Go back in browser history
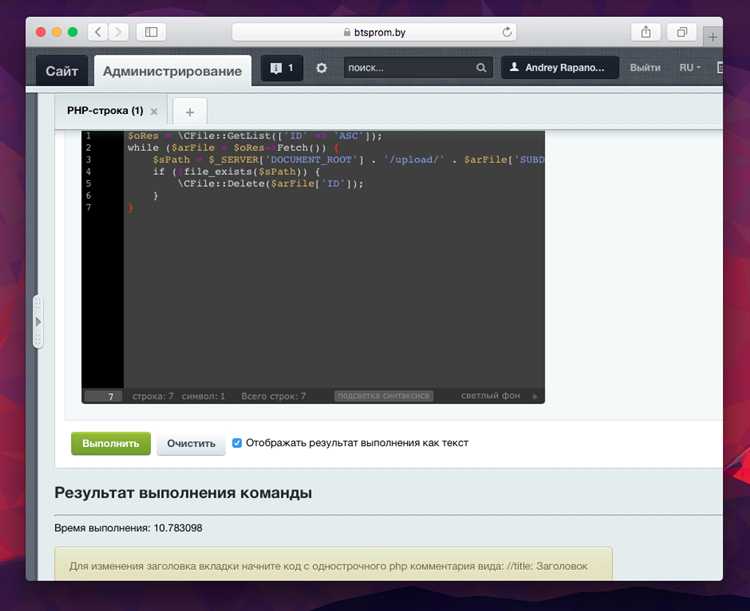Image resolution: width=750 pixels, height=611 pixels. 98,32
